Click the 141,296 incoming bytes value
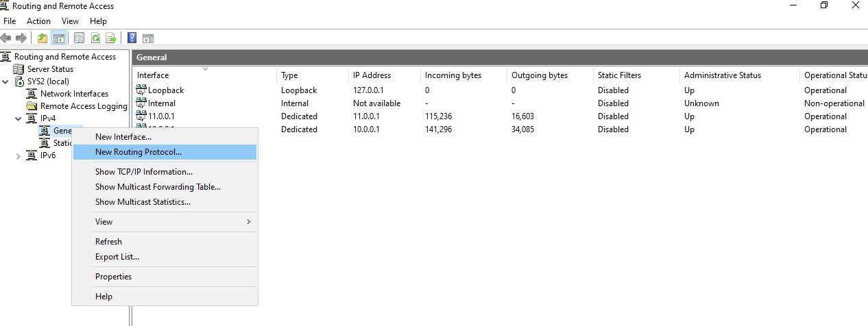Screen dimensions: 868x326 pos(441,129)
